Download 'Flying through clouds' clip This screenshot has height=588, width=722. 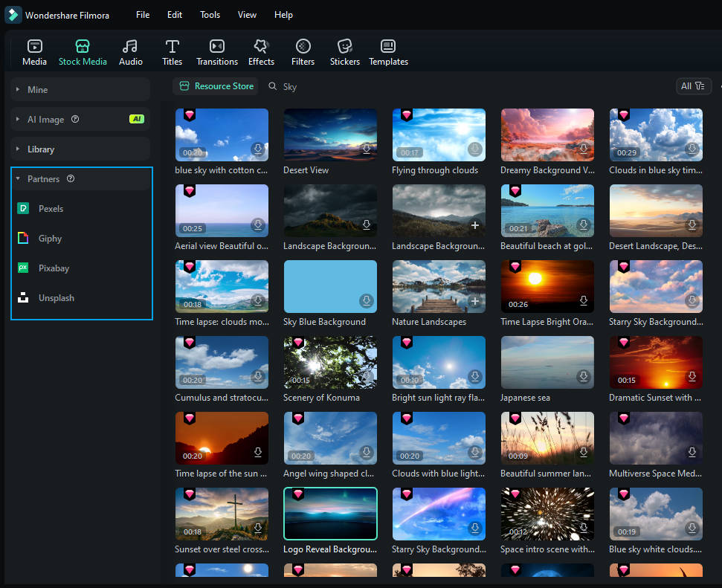474,149
